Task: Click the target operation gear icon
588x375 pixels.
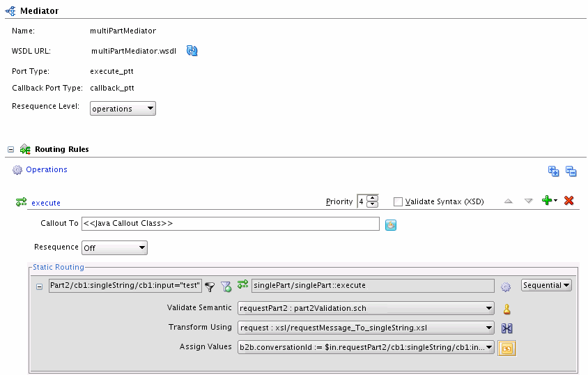Action: tap(506, 287)
